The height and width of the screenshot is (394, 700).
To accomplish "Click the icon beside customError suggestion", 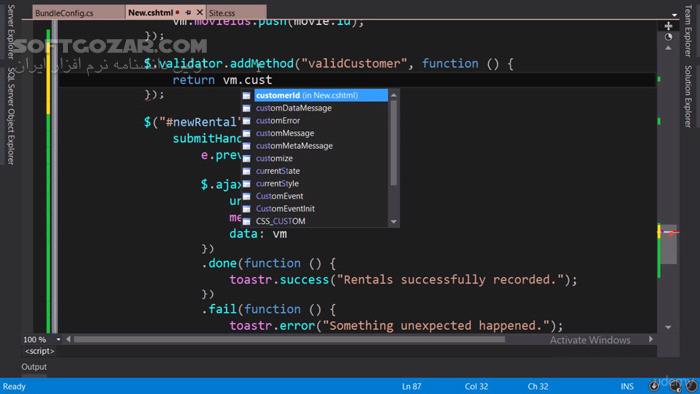I will coord(246,120).
